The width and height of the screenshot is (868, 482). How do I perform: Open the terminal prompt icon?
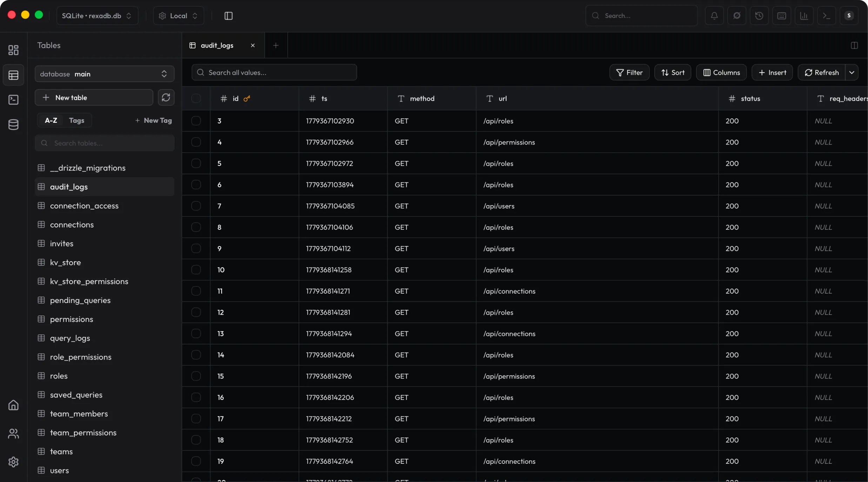point(826,16)
